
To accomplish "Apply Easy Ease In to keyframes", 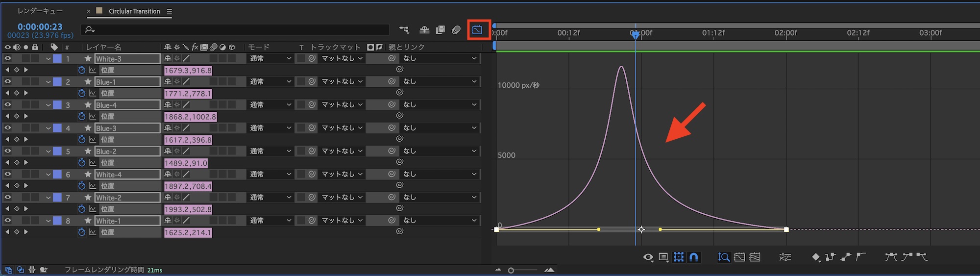I will click(x=907, y=256).
